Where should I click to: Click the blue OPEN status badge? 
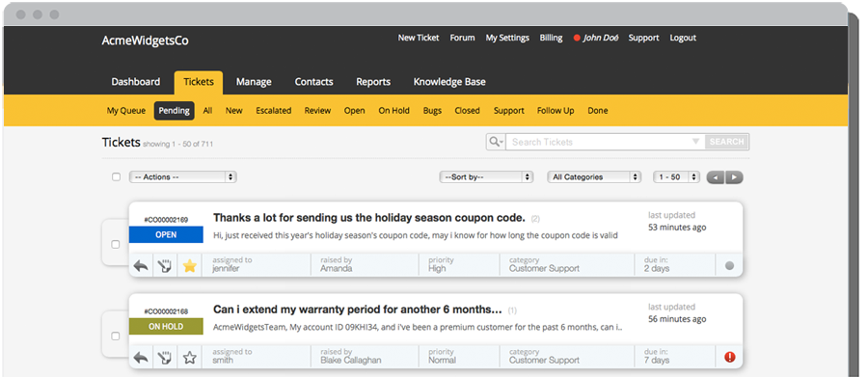point(166,234)
